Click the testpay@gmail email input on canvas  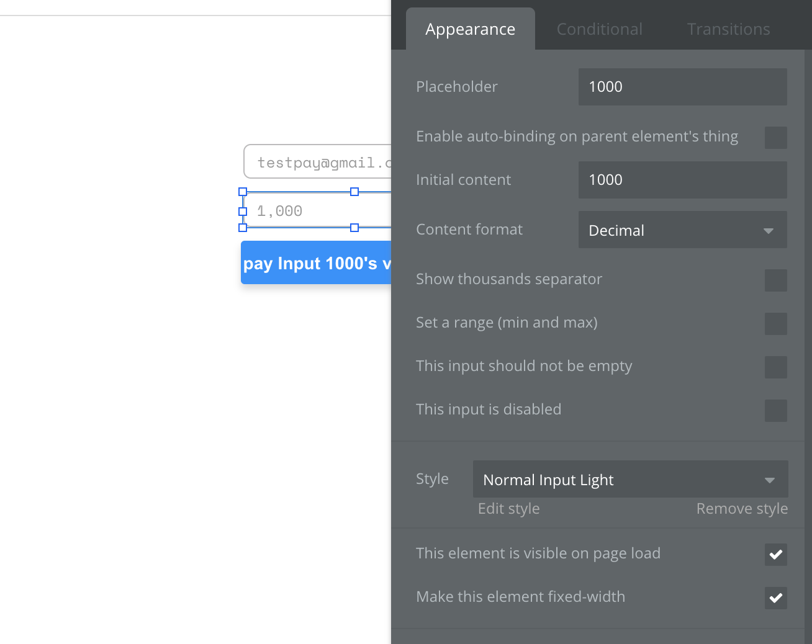[x=318, y=162]
